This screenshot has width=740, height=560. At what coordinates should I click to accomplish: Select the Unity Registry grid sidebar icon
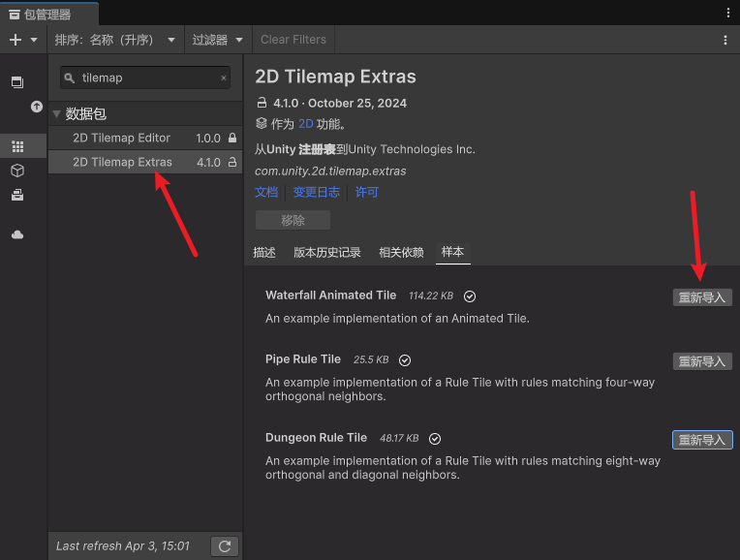click(x=17, y=146)
